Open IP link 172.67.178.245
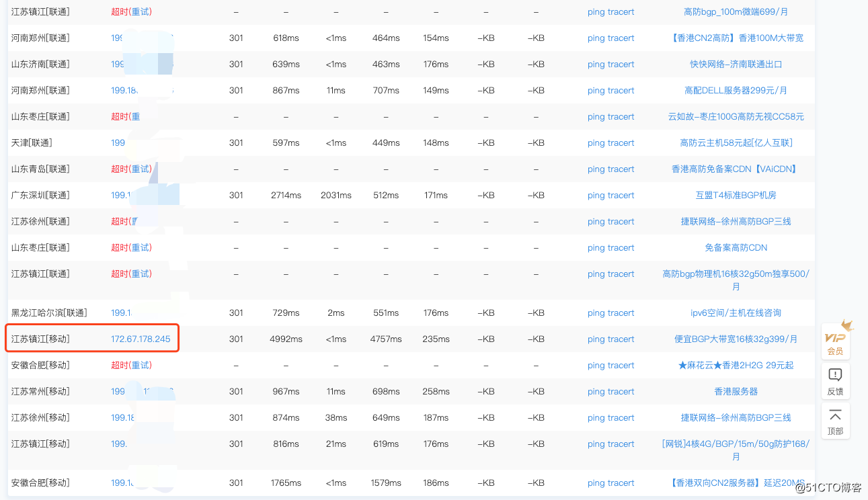Screen dimensions: 868x500 tap(141, 339)
